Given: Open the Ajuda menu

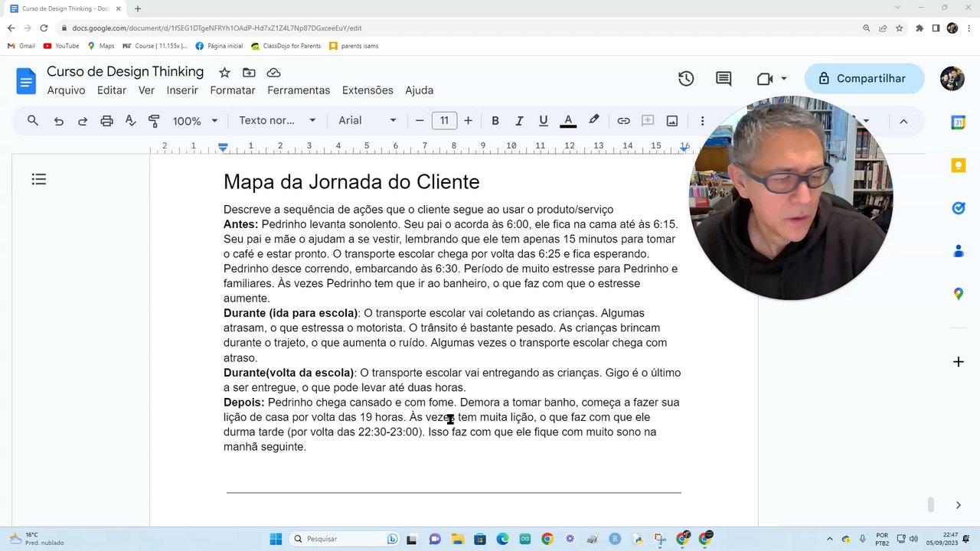Looking at the screenshot, I should (x=420, y=90).
